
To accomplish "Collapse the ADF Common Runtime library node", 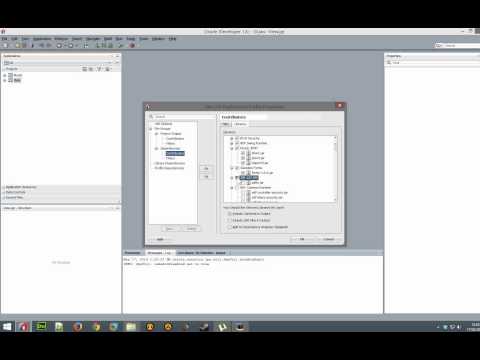I will pos(232,188).
